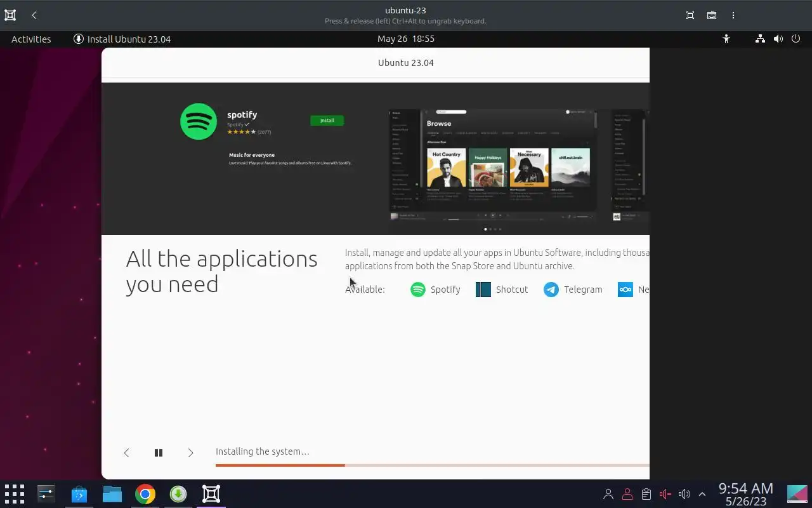
Task: Open the power menu in Ubuntu top bar
Action: pos(796,39)
